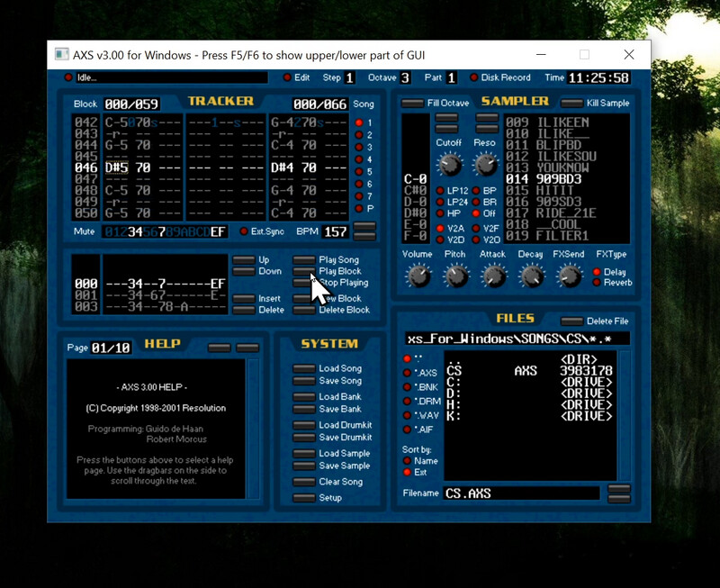The width and height of the screenshot is (720, 588).
Task: Sort files by Ext
Action: point(407,472)
